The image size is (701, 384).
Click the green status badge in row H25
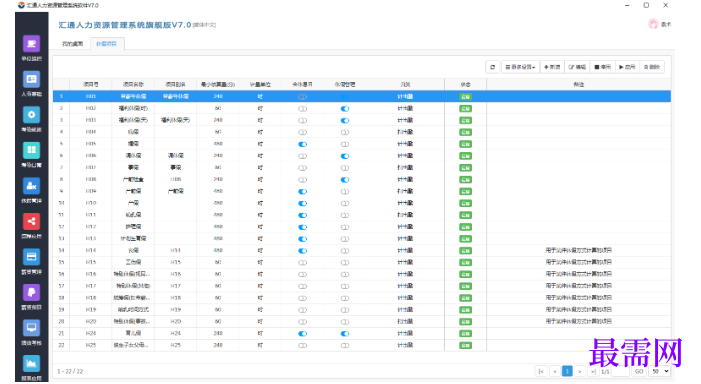465,346
